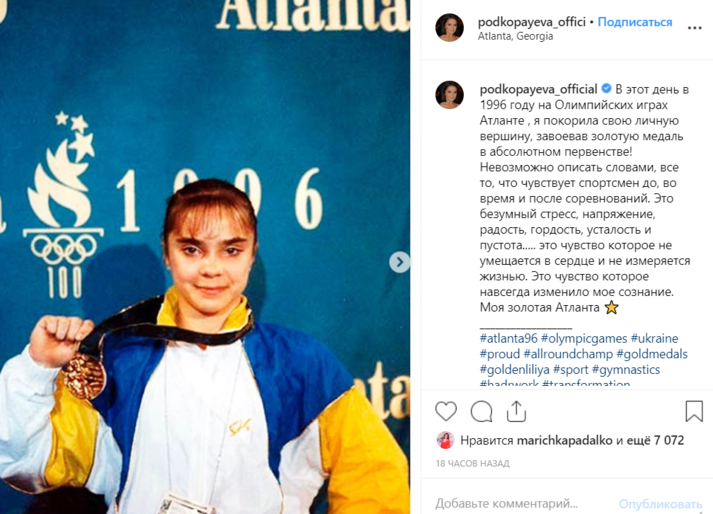Open the #gymnastics hashtag
Image resolution: width=713 pixels, height=514 pixels.
click(x=626, y=369)
